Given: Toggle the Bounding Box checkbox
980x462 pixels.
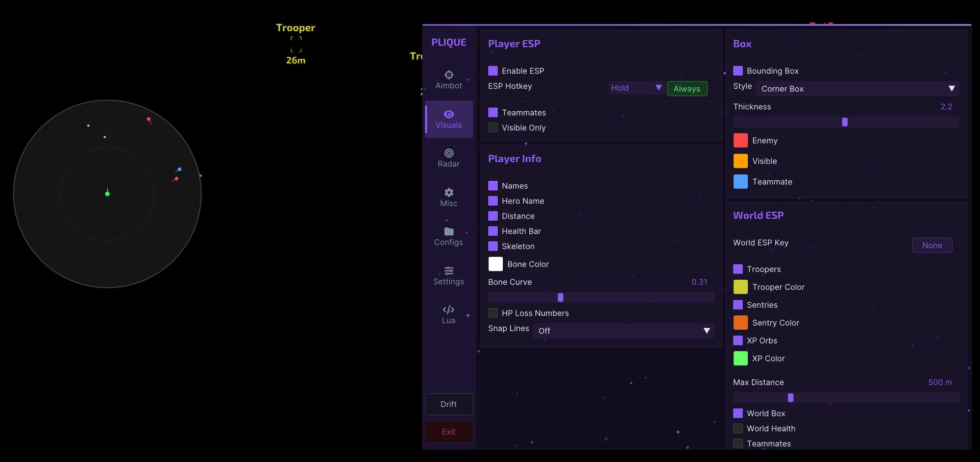Looking at the screenshot, I should coord(738,70).
